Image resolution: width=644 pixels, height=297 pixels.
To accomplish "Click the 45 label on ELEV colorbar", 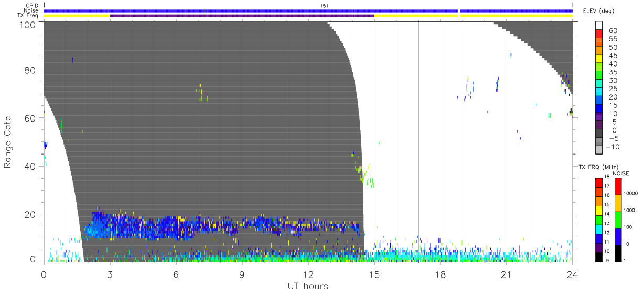I will tap(613, 56).
